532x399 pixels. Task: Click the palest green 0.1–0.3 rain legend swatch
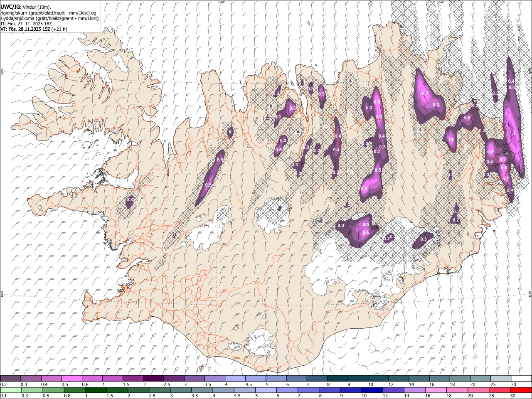coord(11,390)
